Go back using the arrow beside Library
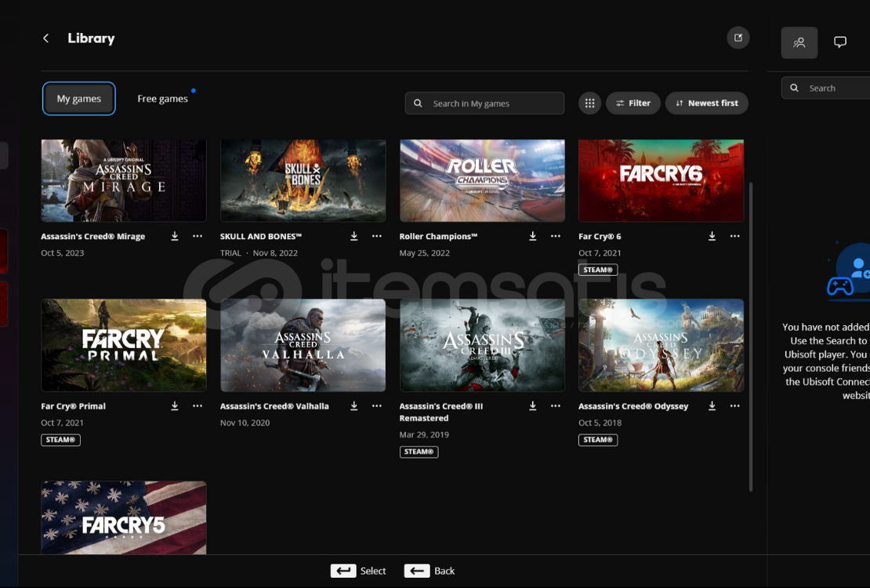This screenshot has height=588, width=870. [46, 38]
